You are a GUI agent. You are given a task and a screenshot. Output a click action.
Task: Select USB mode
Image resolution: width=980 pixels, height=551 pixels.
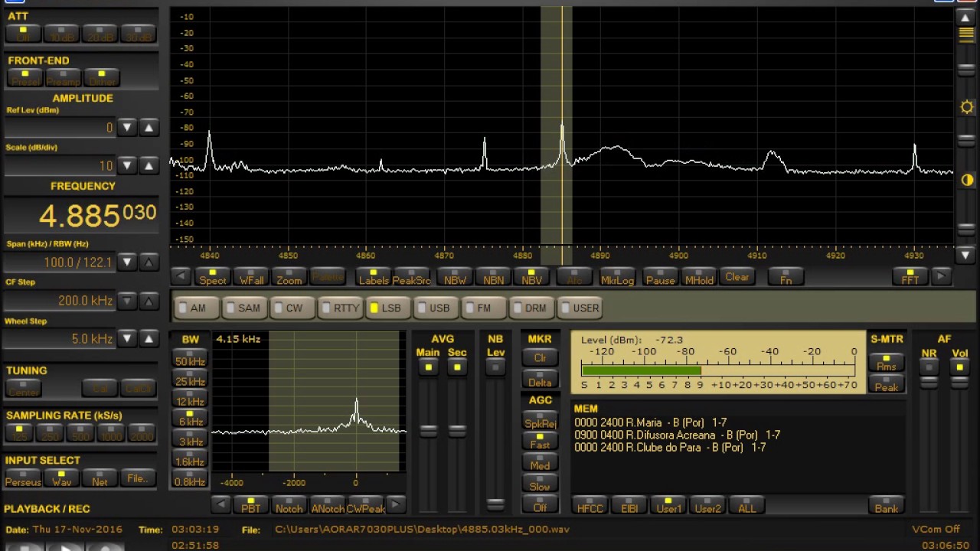[x=436, y=308]
